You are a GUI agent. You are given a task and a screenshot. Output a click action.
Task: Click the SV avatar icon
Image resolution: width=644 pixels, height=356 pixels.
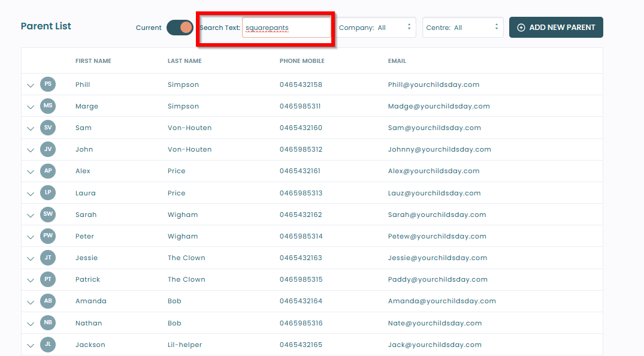[x=48, y=128]
